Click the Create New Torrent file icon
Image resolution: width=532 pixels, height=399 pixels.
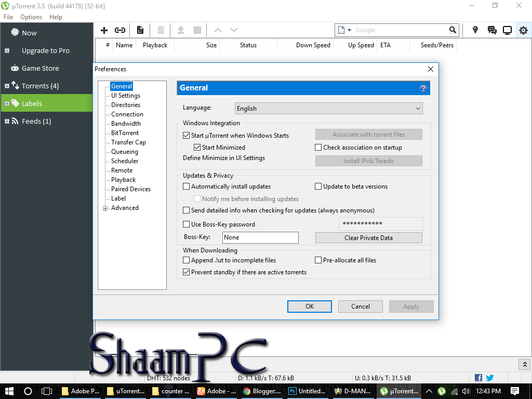pos(140,30)
